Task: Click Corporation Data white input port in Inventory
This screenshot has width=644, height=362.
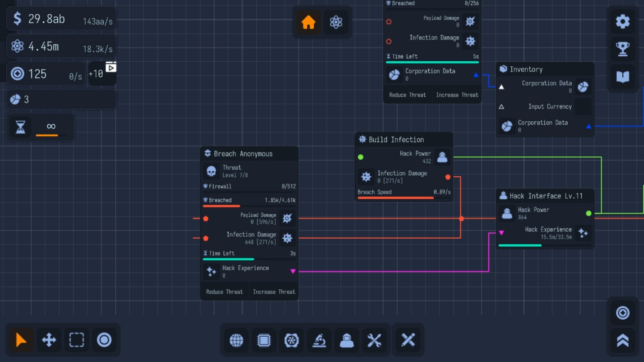Action: coord(501,87)
